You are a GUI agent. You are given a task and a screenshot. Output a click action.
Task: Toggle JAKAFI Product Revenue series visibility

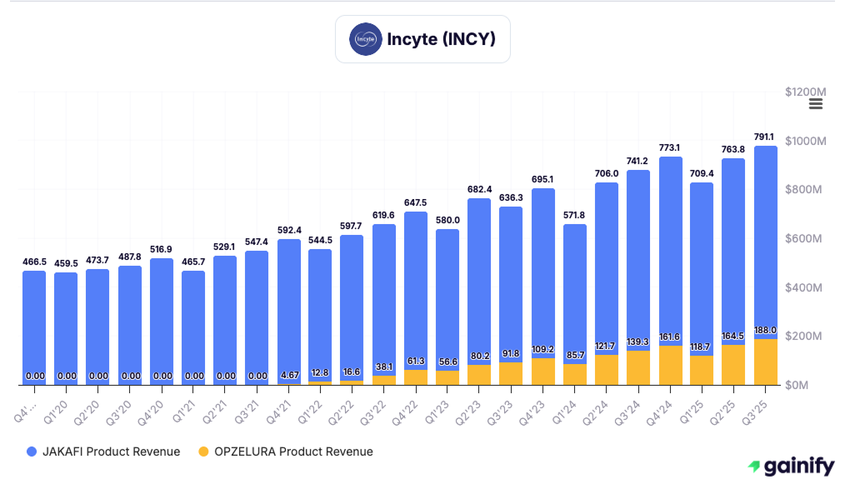click(101, 452)
